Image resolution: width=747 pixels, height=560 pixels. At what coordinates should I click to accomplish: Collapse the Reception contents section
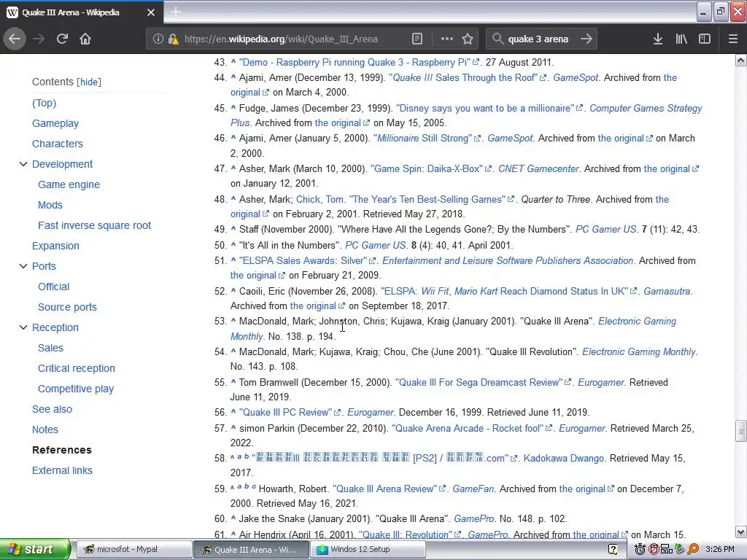pos(23,327)
